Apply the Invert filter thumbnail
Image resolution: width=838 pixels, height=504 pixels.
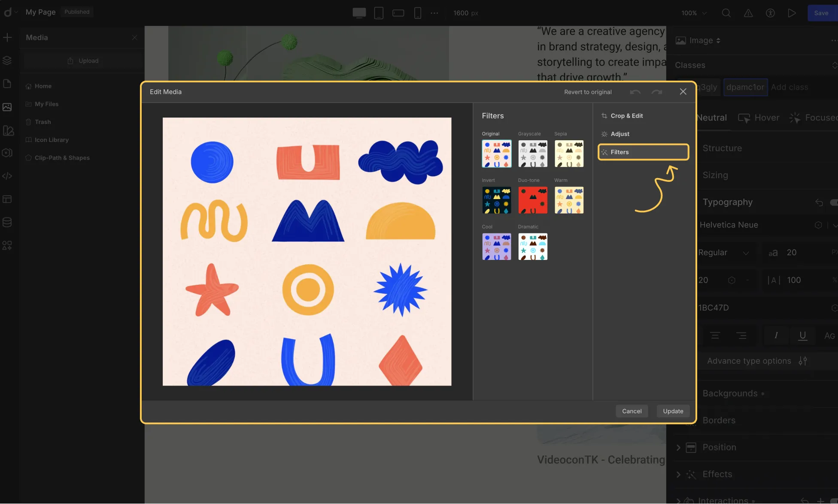click(497, 200)
